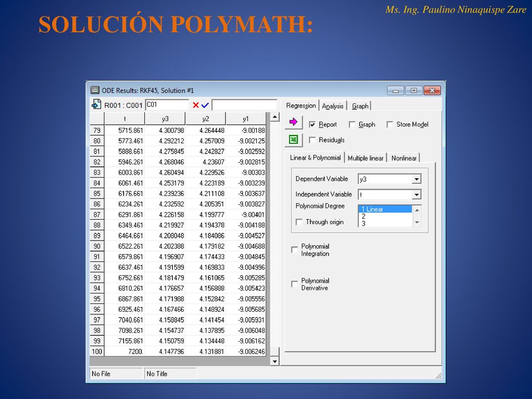Open the Graph tab
The width and height of the screenshot is (532, 399).
[x=360, y=106]
